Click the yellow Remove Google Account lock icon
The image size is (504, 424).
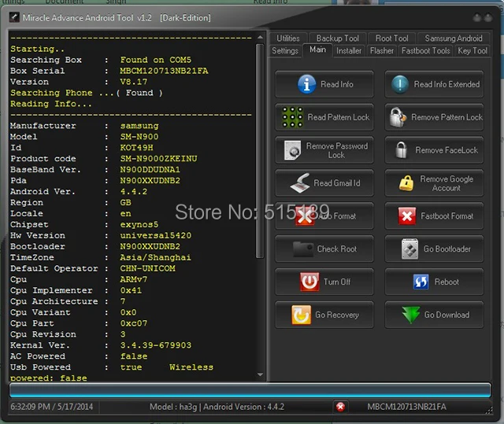click(x=406, y=183)
